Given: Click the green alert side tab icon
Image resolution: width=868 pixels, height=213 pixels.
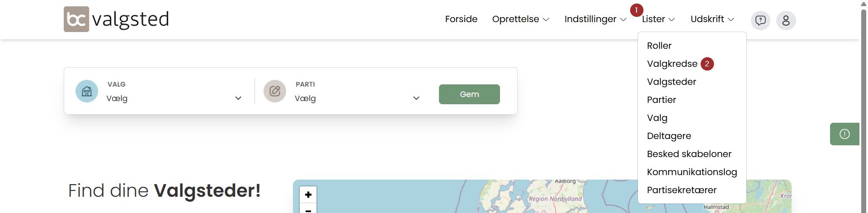Looking at the screenshot, I should click(x=844, y=134).
